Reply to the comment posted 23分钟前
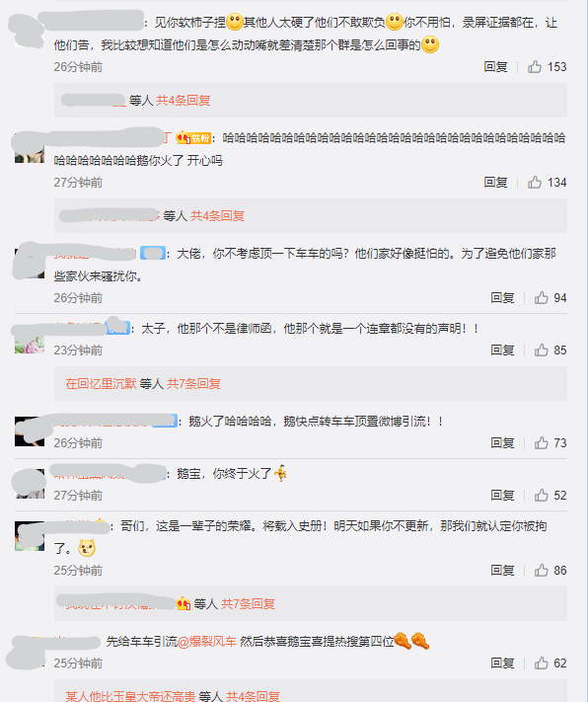Image resolution: width=588 pixels, height=702 pixels. click(502, 351)
